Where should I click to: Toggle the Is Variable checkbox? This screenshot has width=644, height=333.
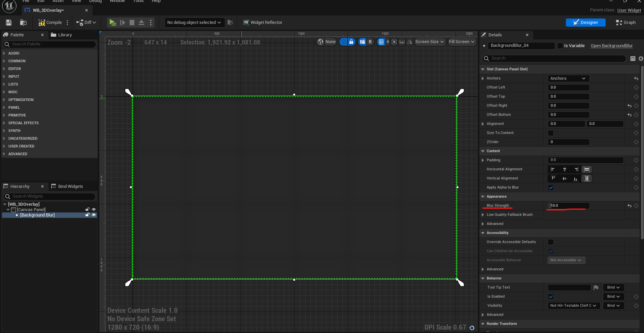(x=560, y=46)
